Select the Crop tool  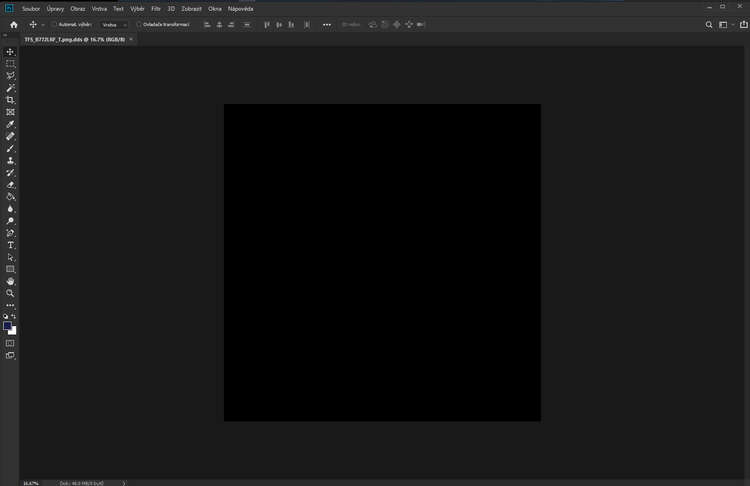10,100
